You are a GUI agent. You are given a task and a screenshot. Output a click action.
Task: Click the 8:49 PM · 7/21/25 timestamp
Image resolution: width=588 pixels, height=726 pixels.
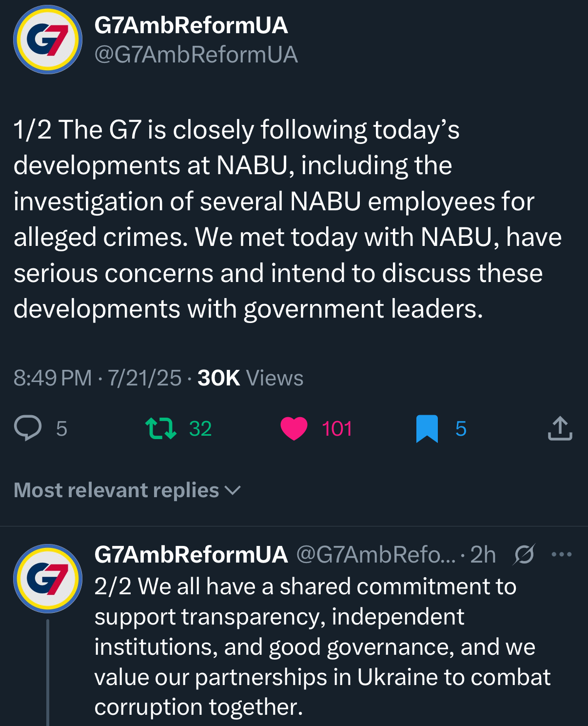(97, 378)
